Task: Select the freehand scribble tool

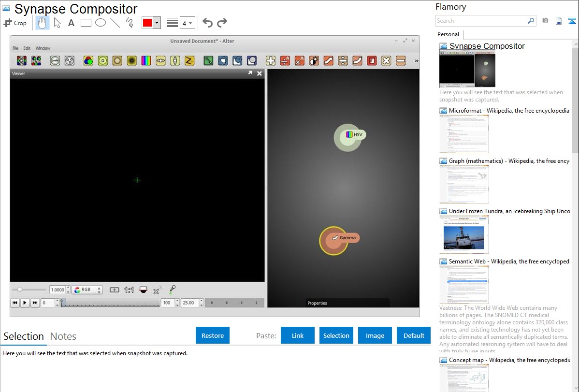Action: 130,23
